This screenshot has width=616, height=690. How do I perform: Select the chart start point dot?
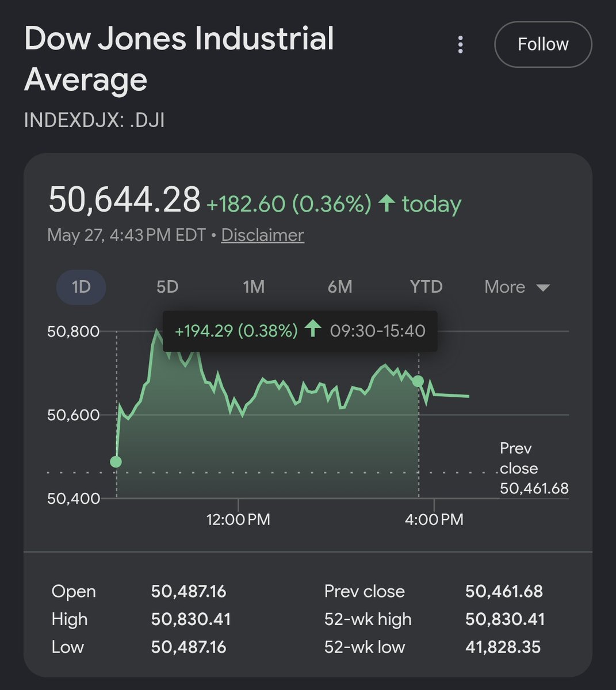coord(116,462)
